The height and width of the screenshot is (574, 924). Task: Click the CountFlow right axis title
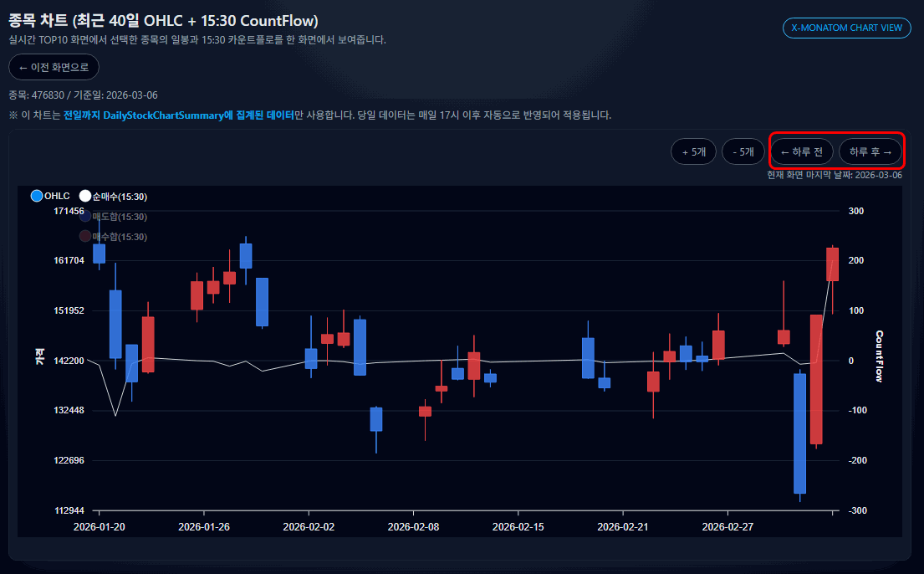click(x=879, y=356)
